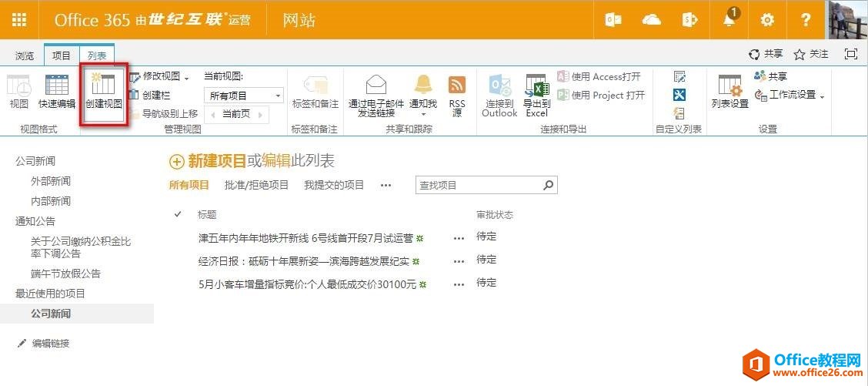Screen dimensions: 868x386
Task: Open 公司新闻 heading in left navigation
Action: (x=35, y=161)
